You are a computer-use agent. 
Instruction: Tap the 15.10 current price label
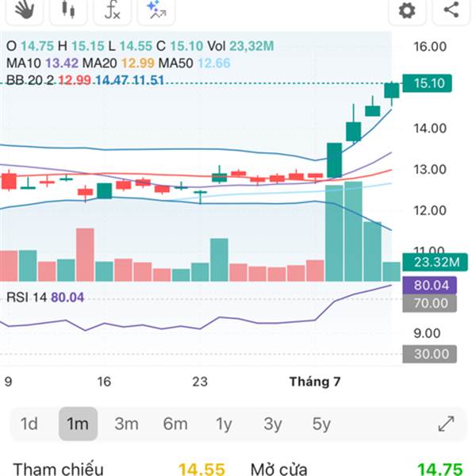(427, 83)
